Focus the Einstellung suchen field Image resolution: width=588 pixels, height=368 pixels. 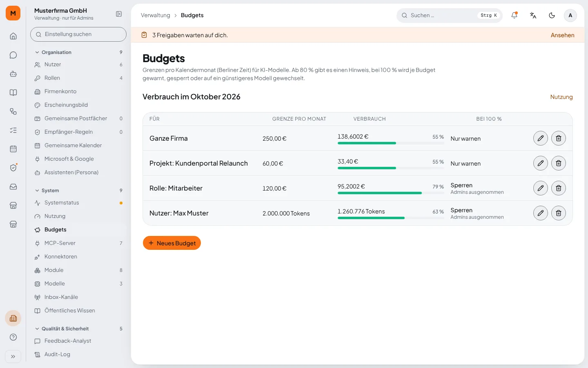pos(78,34)
